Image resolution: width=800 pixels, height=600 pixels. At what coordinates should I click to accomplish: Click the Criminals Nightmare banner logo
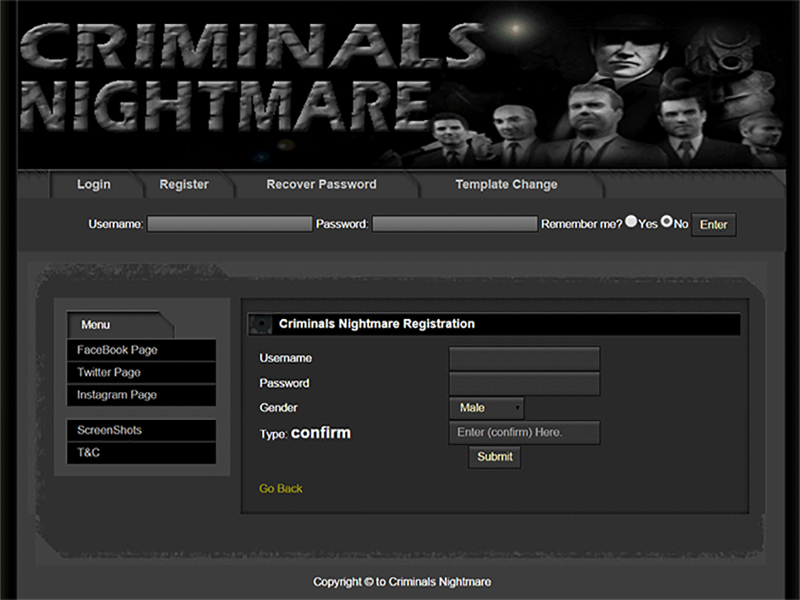(x=253, y=77)
